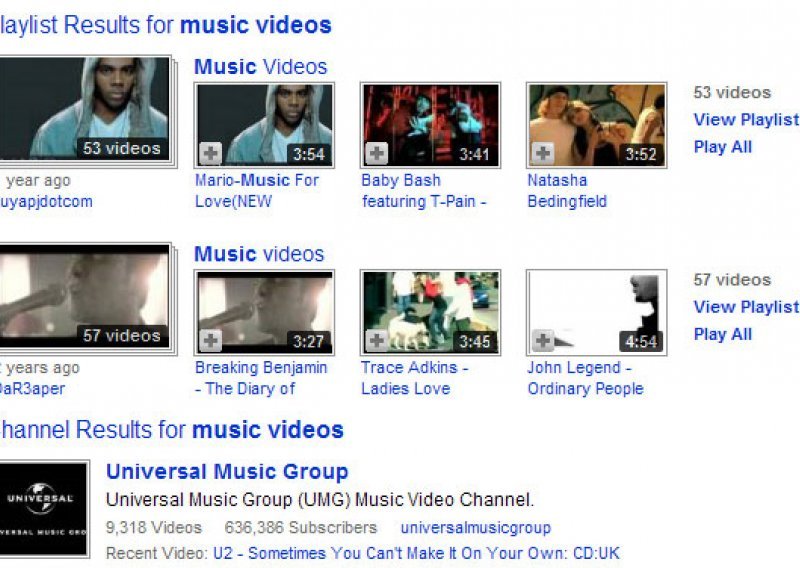Select the '53 videos' count beside View Playlist

[x=732, y=93]
